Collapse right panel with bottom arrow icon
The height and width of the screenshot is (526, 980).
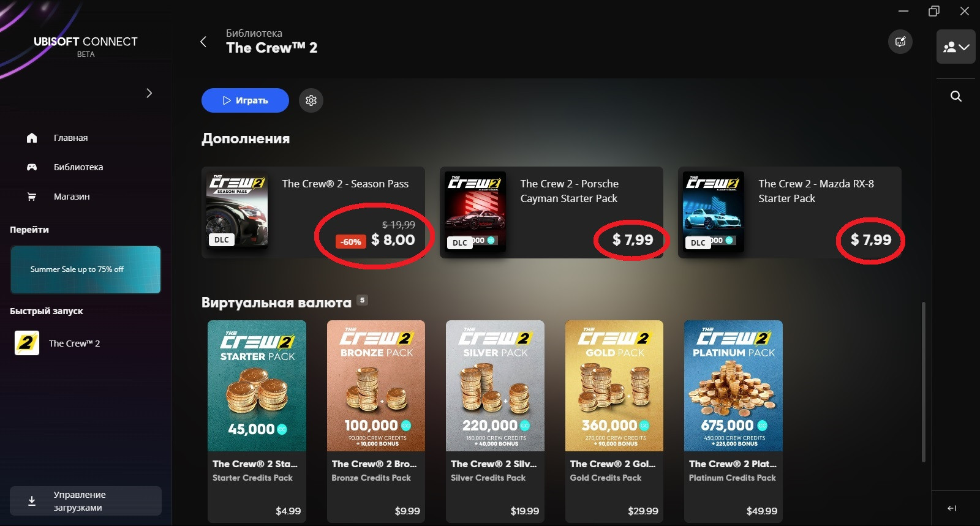click(952, 508)
